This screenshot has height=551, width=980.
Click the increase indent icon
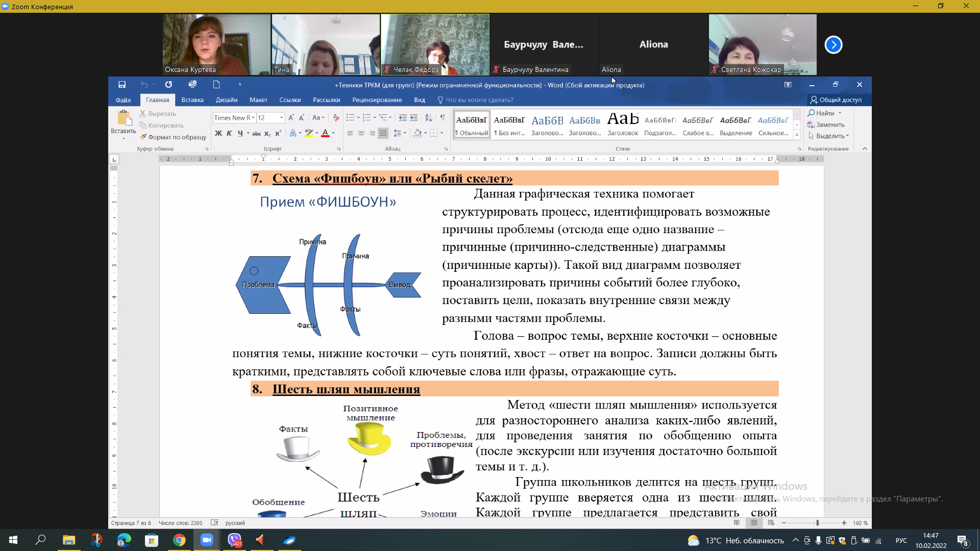pyautogui.click(x=414, y=118)
